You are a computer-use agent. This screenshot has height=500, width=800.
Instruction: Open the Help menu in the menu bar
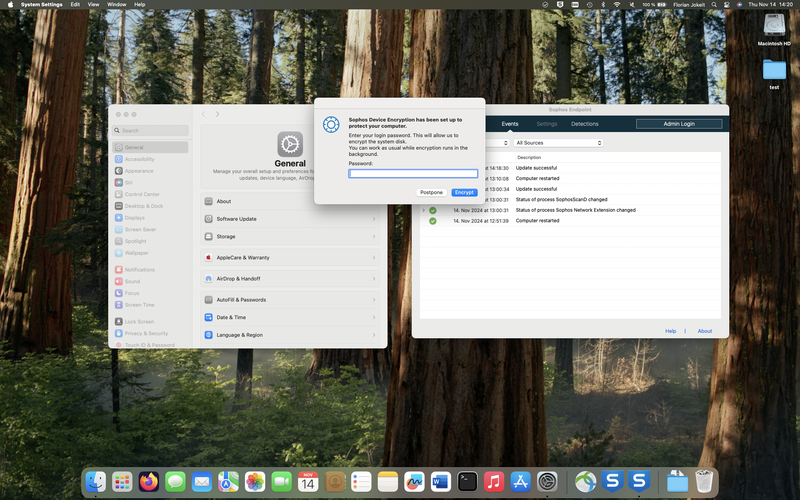click(139, 5)
